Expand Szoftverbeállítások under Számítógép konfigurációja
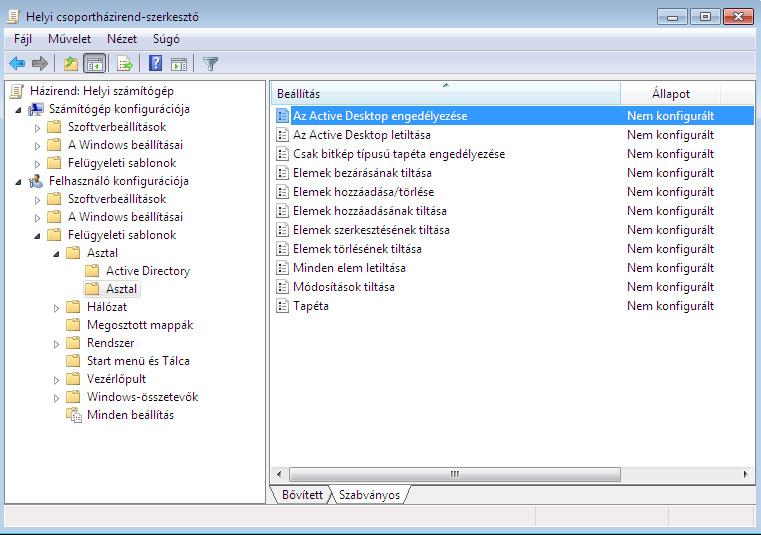 point(37,128)
